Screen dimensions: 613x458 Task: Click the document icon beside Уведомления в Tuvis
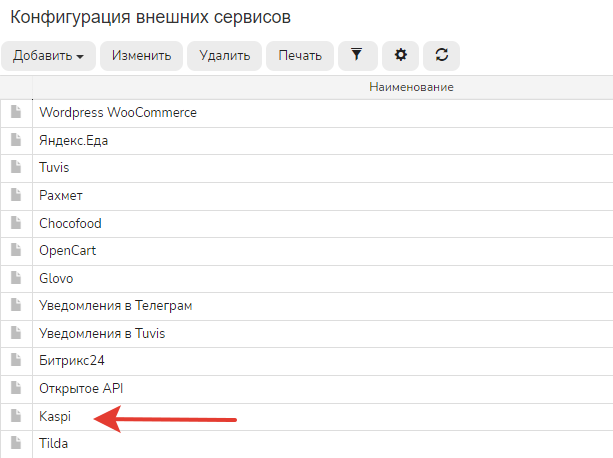[16, 333]
